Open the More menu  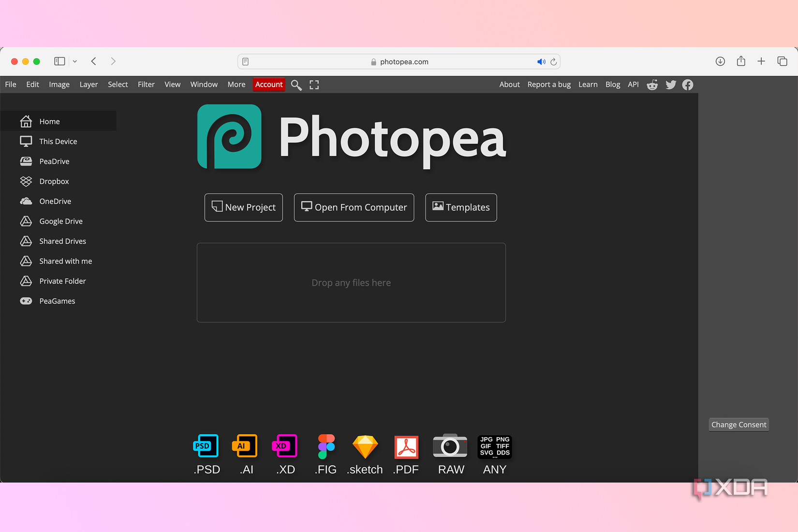coord(236,84)
